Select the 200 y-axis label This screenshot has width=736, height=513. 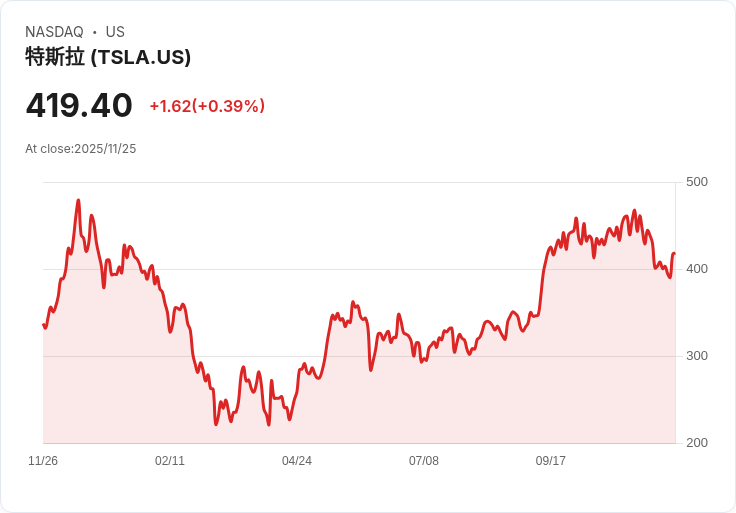pos(696,443)
